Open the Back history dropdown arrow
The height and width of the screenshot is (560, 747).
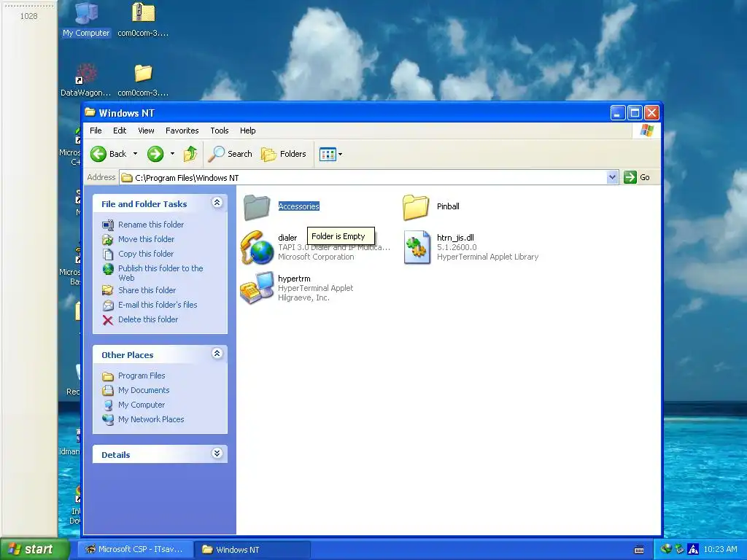[135, 154]
